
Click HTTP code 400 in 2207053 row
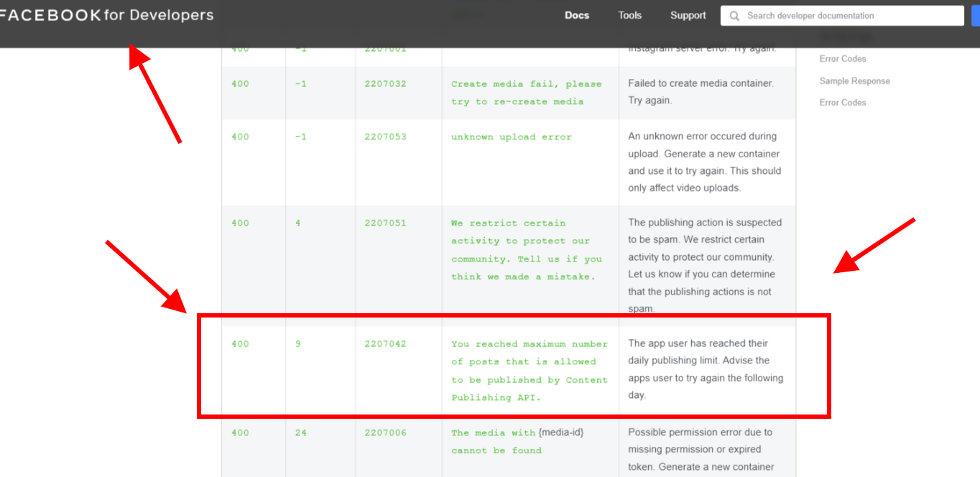pos(240,137)
